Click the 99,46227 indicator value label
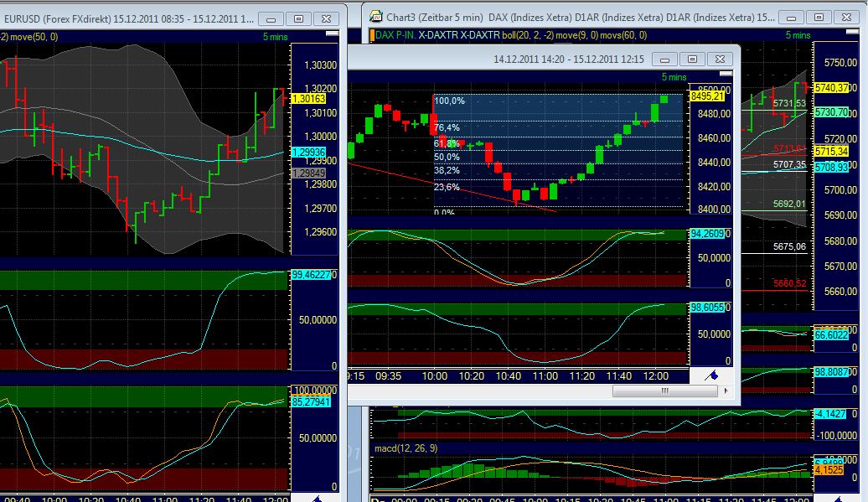 [x=311, y=275]
